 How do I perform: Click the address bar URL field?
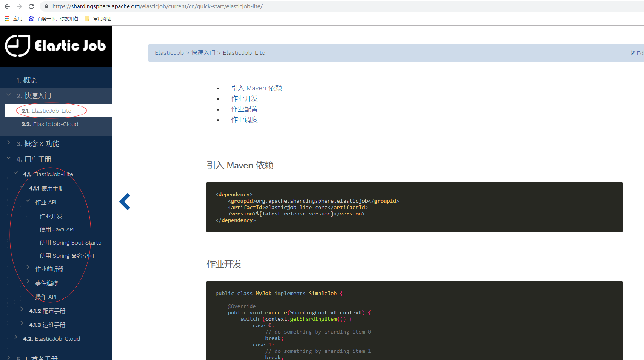coord(340,6)
